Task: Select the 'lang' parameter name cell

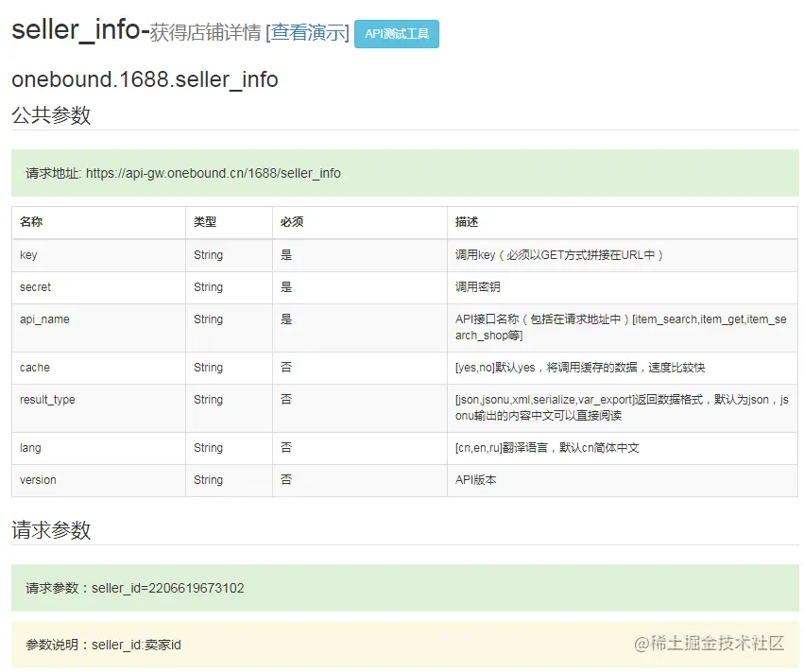Action: [x=98, y=448]
